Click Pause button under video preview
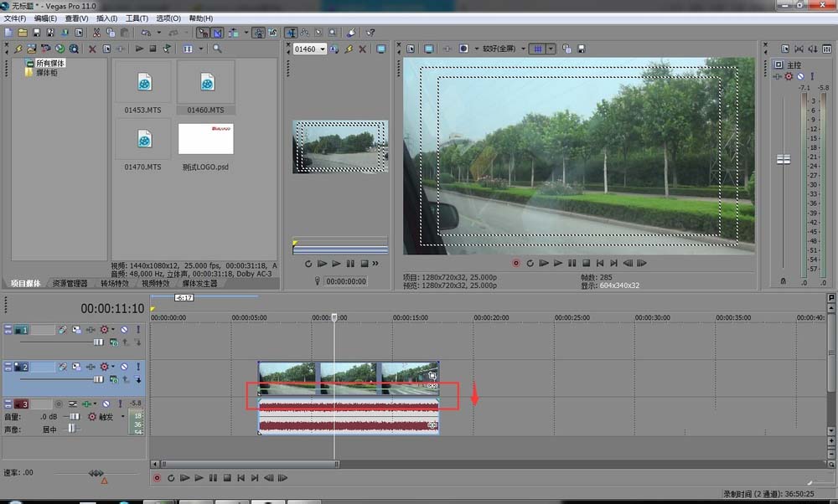The width and height of the screenshot is (838, 504). [x=572, y=263]
